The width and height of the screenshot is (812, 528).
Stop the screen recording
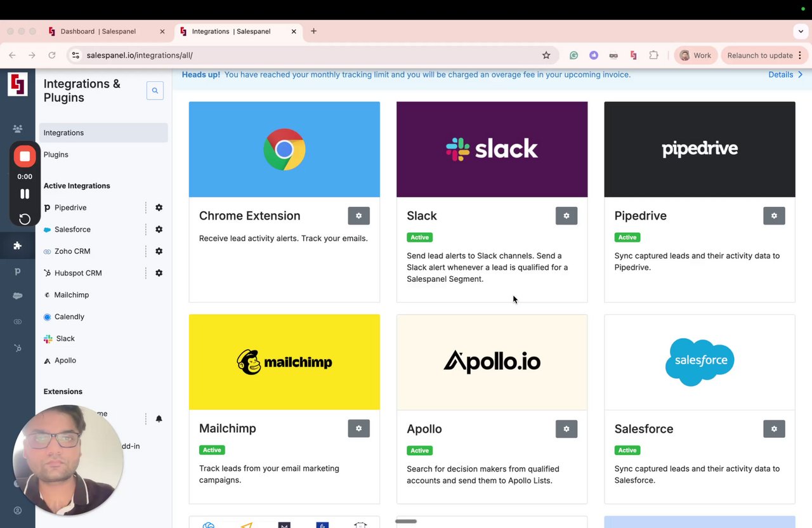pos(25,156)
